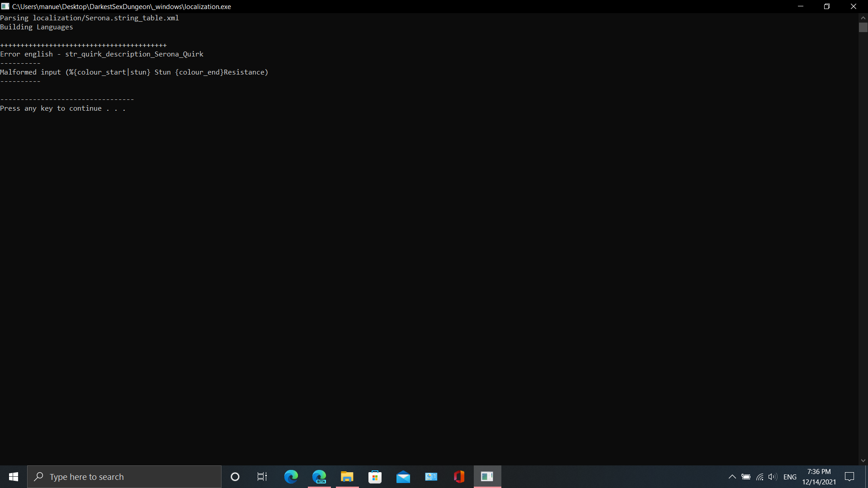868x488 pixels.
Task: Open Microsoft Edge Beta on the taskbar
Action: point(319,477)
